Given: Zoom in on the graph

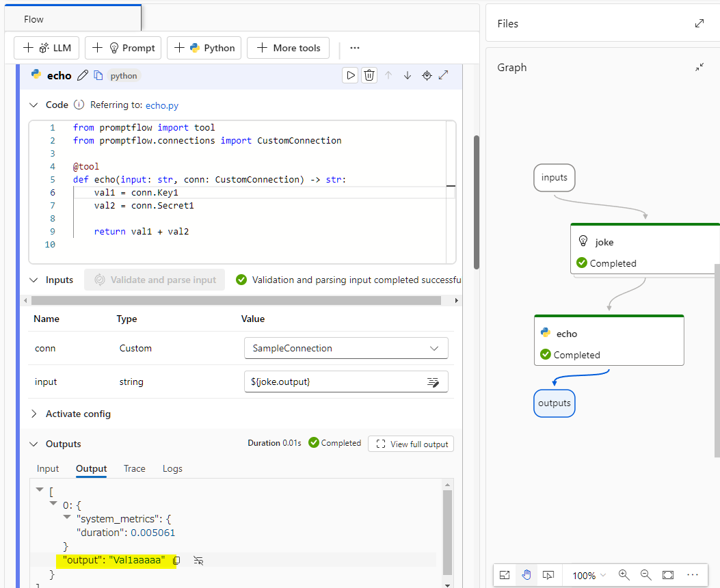Looking at the screenshot, I should 624,575.
